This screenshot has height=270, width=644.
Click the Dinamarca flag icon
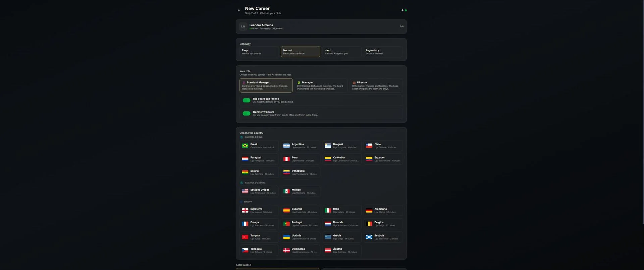click(x=286, y=251)
